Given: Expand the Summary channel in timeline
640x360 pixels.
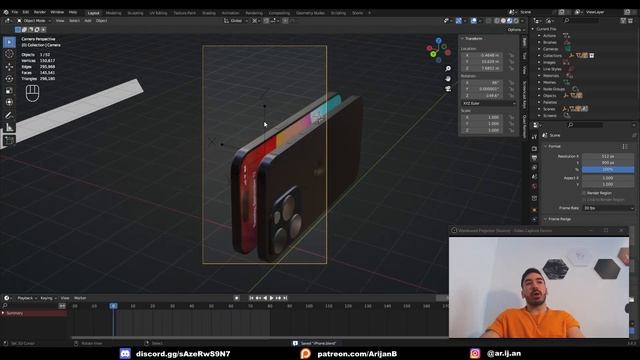Looking at the screenshot, I should click(3, 313).
